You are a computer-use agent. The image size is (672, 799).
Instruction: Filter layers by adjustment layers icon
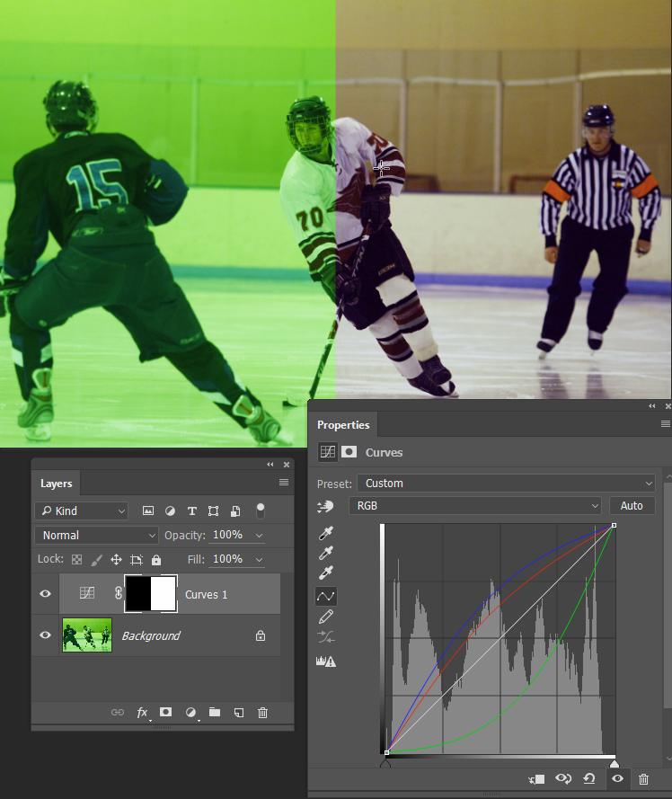tap(170, 510)
